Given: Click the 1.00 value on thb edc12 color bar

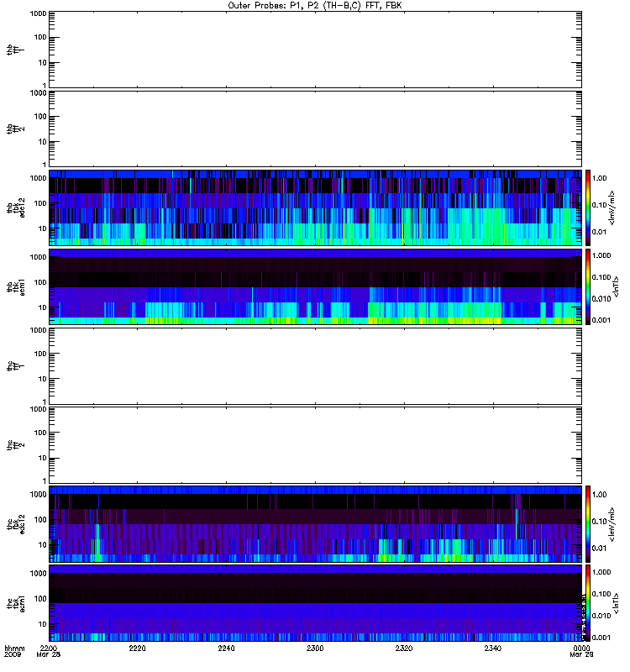Looking at the screenshot, I should [x=599, y=178].
